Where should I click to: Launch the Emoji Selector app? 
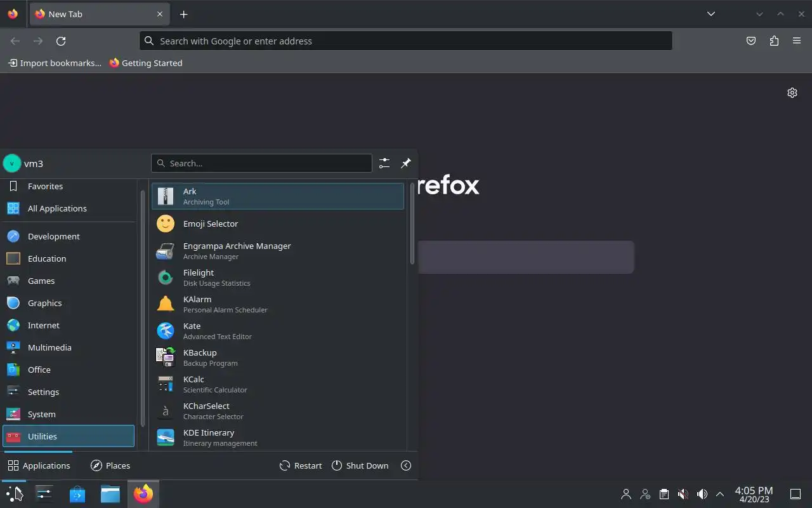pos(277,224)
